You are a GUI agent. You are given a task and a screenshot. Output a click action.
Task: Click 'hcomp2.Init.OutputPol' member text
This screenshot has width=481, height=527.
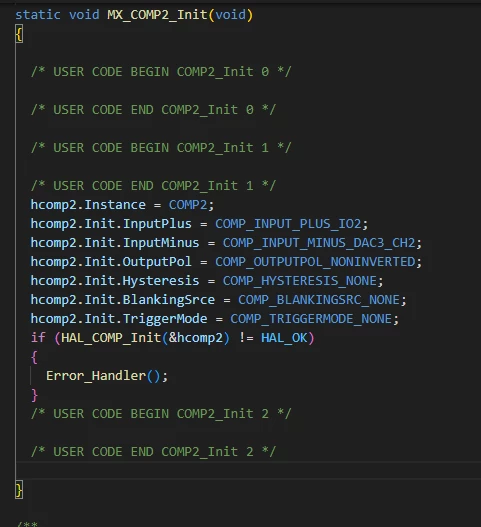tap(111, 261)
